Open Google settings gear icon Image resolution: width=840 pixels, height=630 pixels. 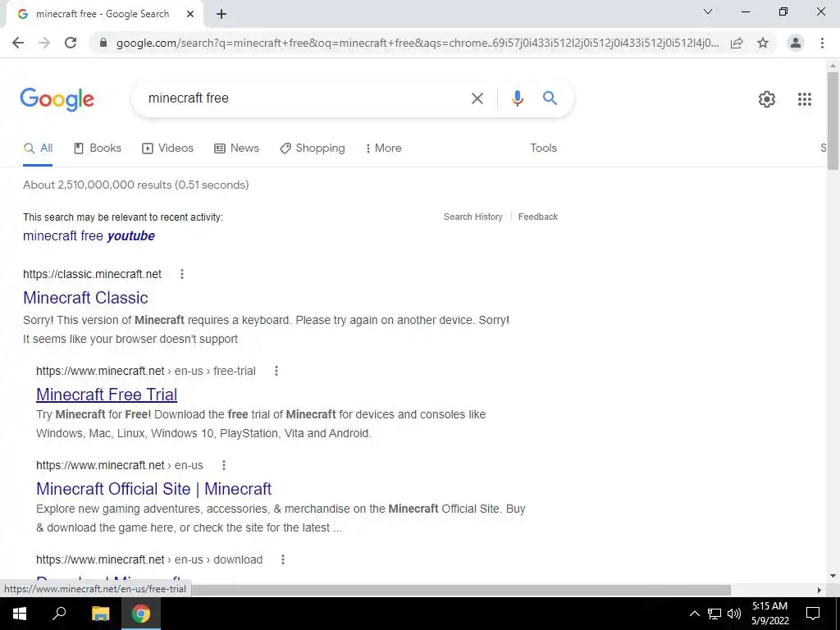(x=767, y=99)
